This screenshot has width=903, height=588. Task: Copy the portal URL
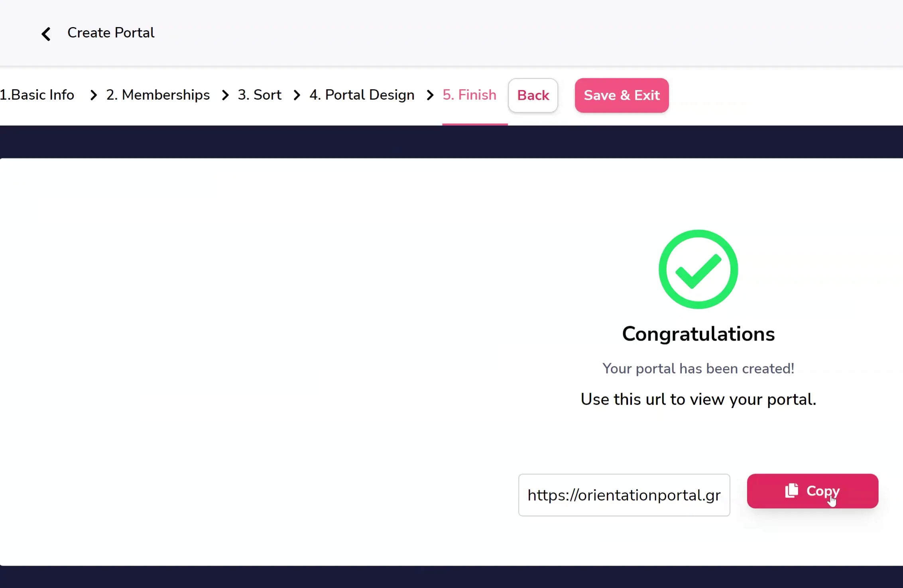[x=813, y=491]
